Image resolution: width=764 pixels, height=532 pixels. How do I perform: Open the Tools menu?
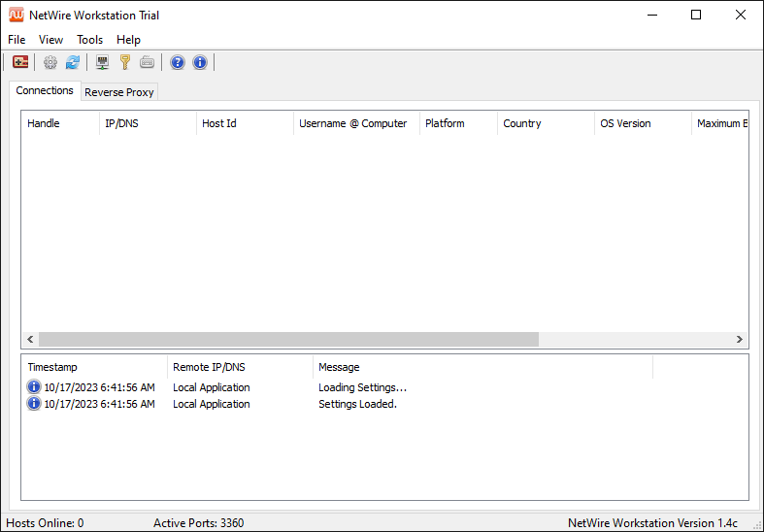click(90, 40)
